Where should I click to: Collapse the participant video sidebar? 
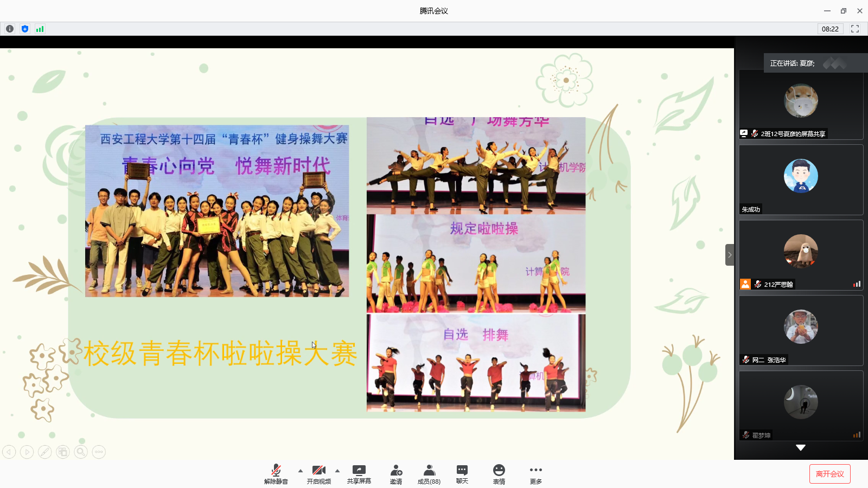pyautogui.click(x=730, y=255)
